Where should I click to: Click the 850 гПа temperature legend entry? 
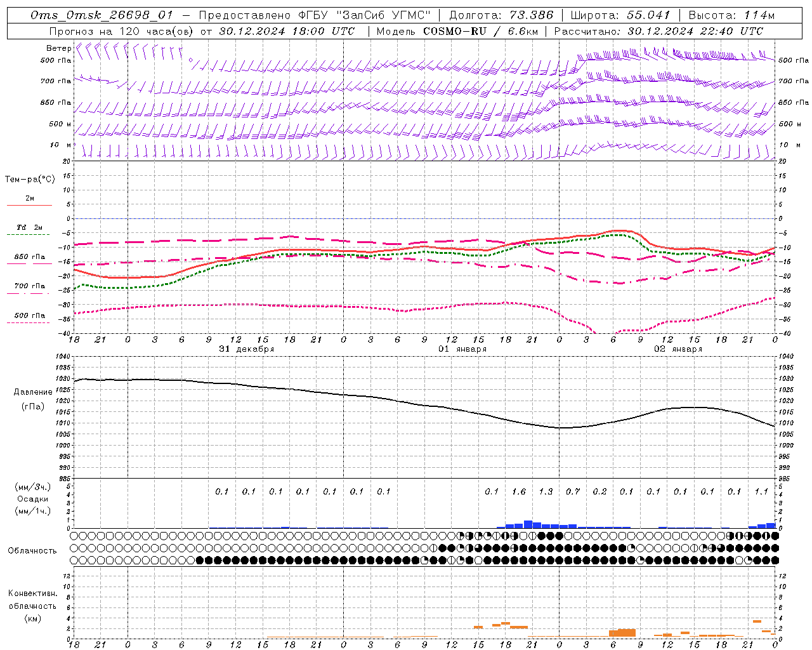(30, 257)
